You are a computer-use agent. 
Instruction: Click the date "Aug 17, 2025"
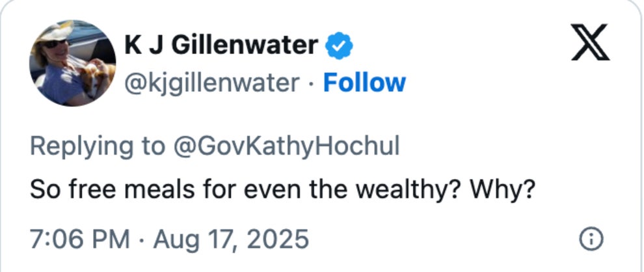(x=230, y=240)
